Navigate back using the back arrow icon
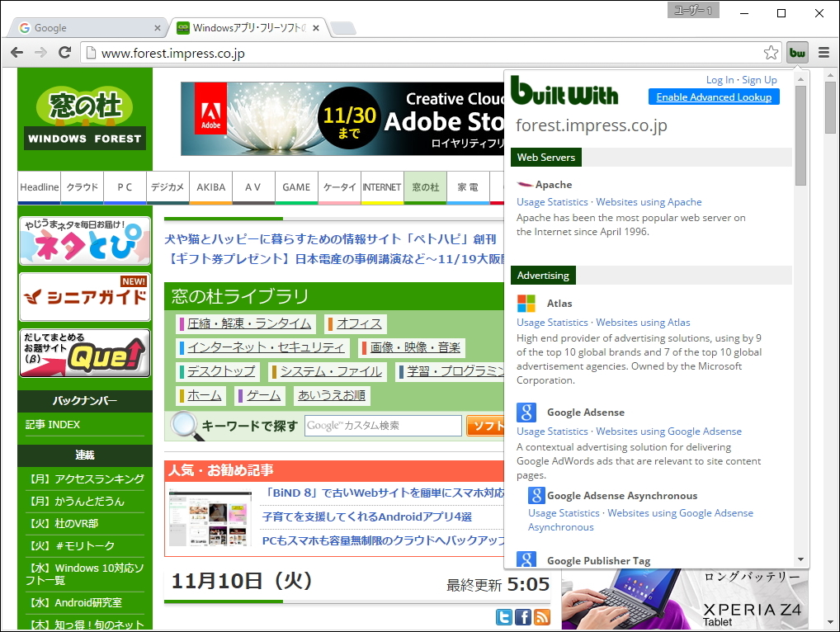Viewport: 840px width, 632px height. 17,51
